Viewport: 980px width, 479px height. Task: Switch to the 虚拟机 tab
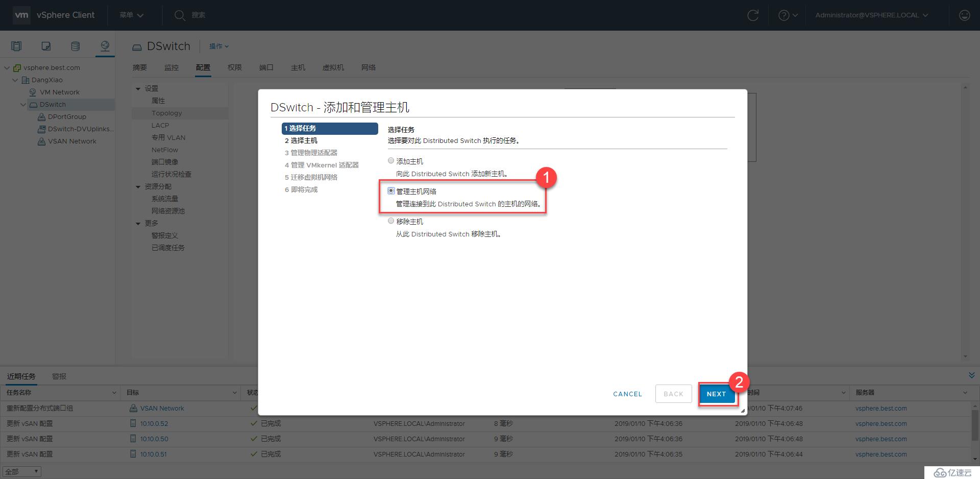tap(333, 67)
